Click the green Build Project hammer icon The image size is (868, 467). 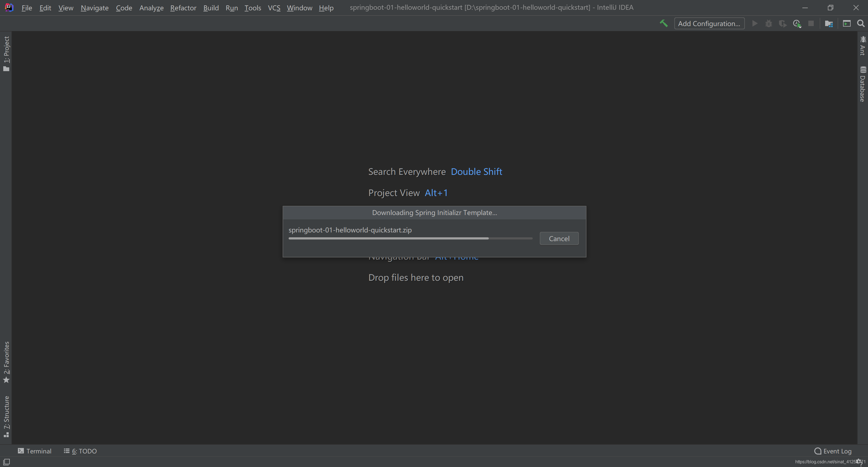click(663, 24)
